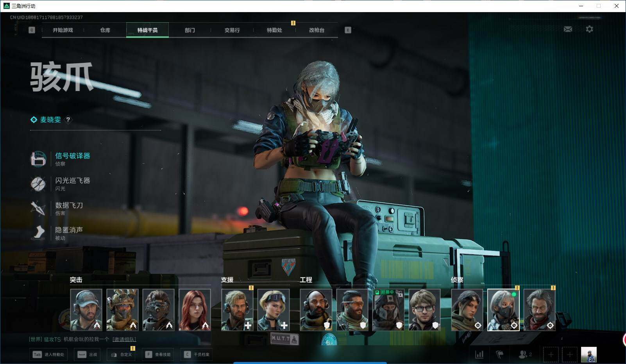
Task: Go to the 改枪台 tab
Action: [x=317, y=30]
